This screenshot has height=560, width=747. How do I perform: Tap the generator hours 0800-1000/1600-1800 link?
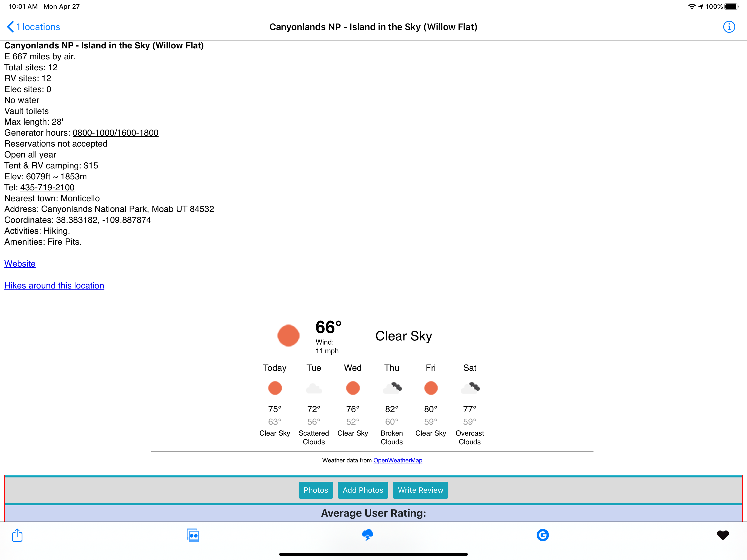115,133
